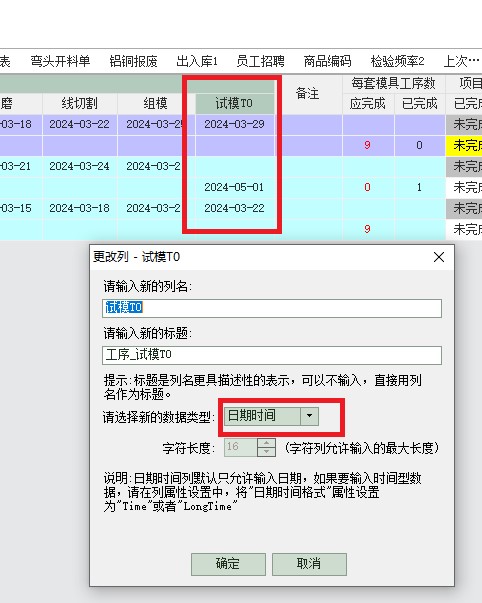Click the 应完成 column header

368,103
